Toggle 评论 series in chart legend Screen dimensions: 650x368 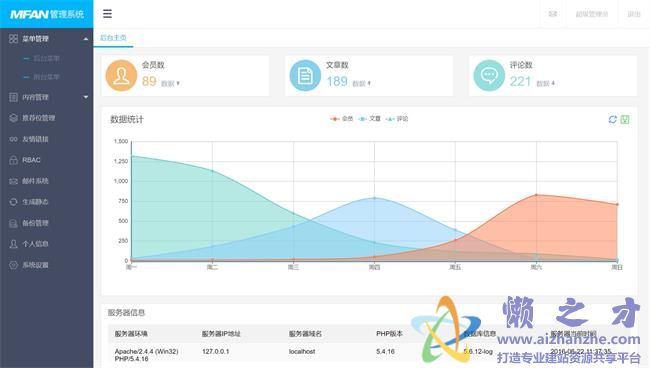397,119
